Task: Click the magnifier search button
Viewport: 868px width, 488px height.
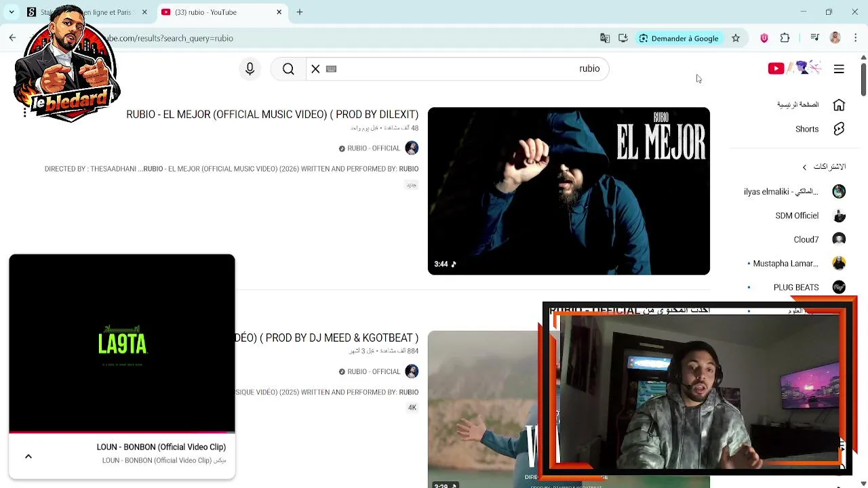Action: tap(288, 68)
